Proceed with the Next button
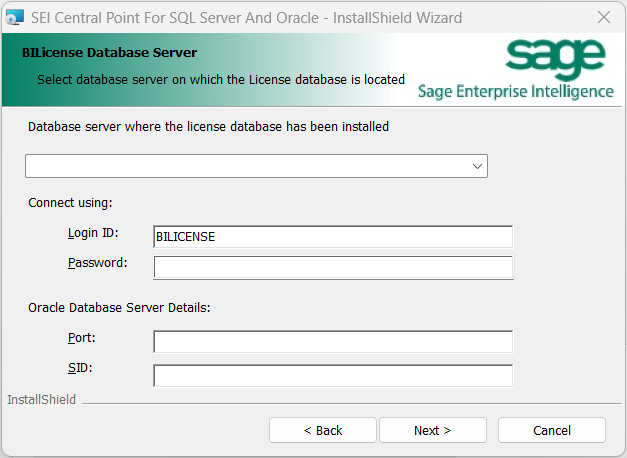627x458 pixels. [433, 430]
